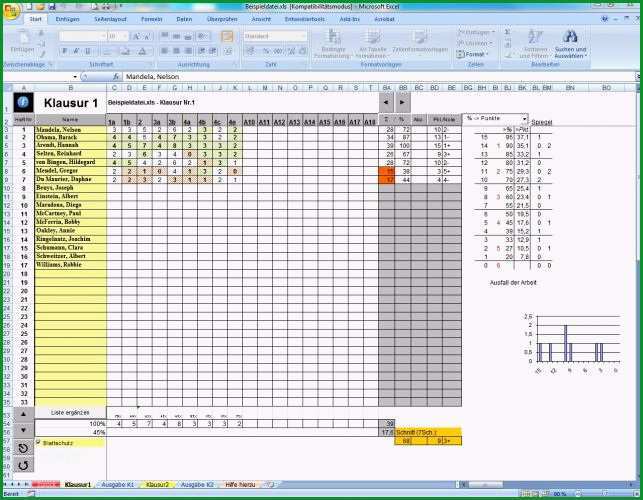The image size is (643, 500).
Task: Click the align right icon in Ausrichtung
Action: [x=188, y=51]
